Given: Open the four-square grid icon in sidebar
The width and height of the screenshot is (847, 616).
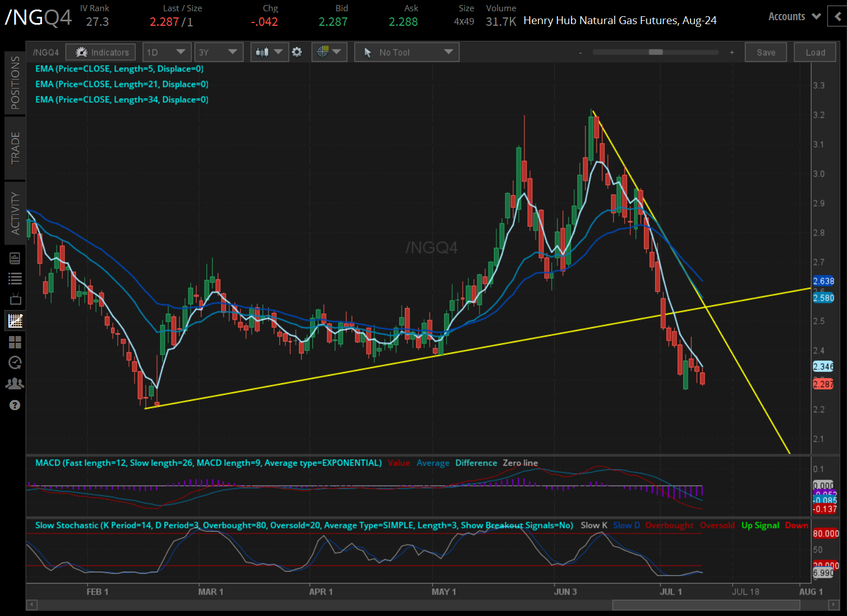Looking at the screenshot, I should click(15, 342).
